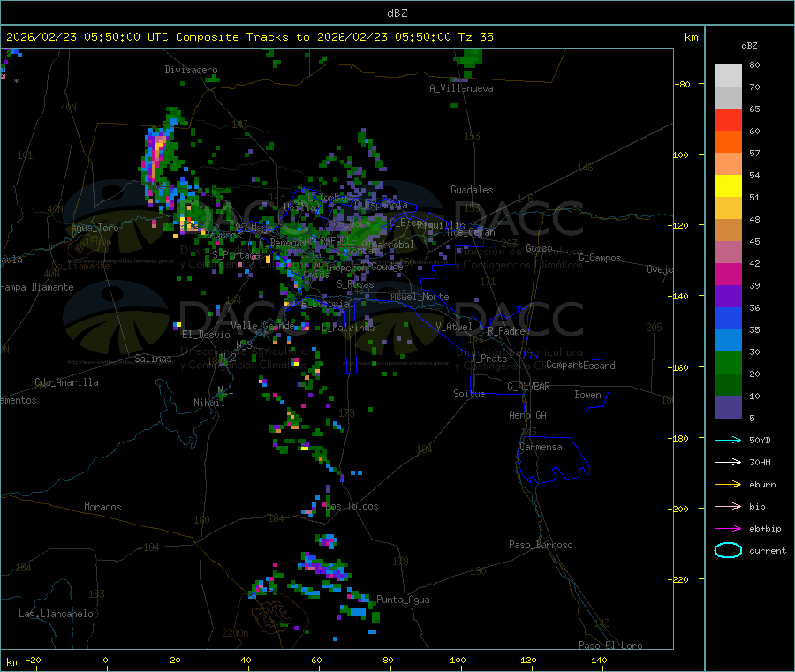Viewport: 795px width, 672px height.
Task: Click the R_Padre map label
Action: point(506,331)
